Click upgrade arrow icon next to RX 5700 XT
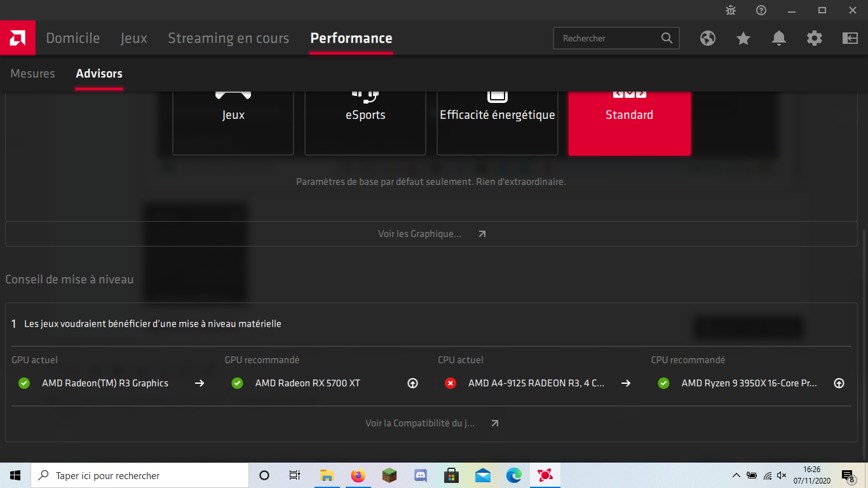868x488 pixels. click(x=412, y=383)
